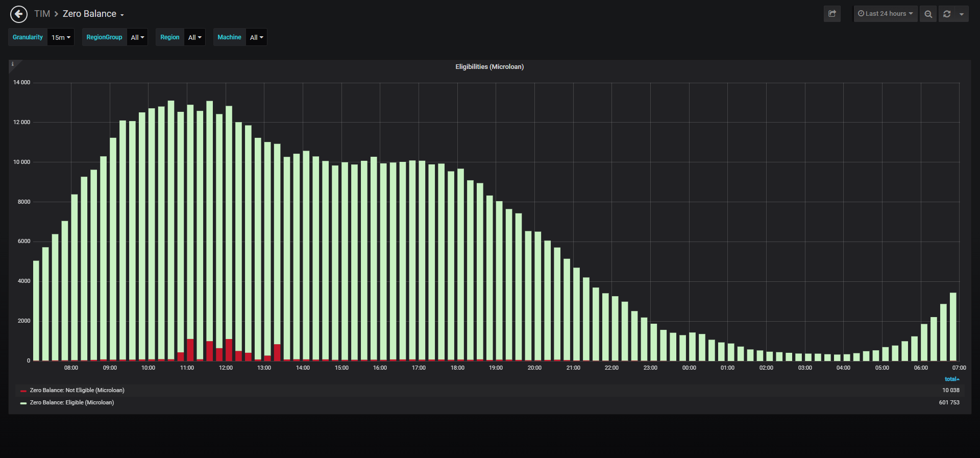Click the 601 753 total value
This screenshot has height=458, width=980.
click(949, 402)
